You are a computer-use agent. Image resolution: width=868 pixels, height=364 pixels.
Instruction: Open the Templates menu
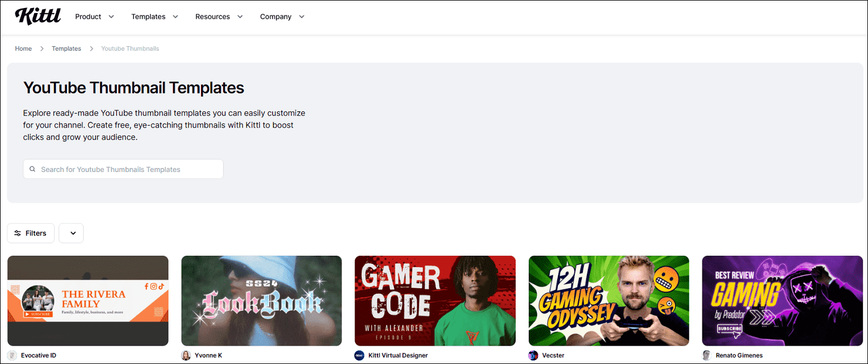coord(148,17)
